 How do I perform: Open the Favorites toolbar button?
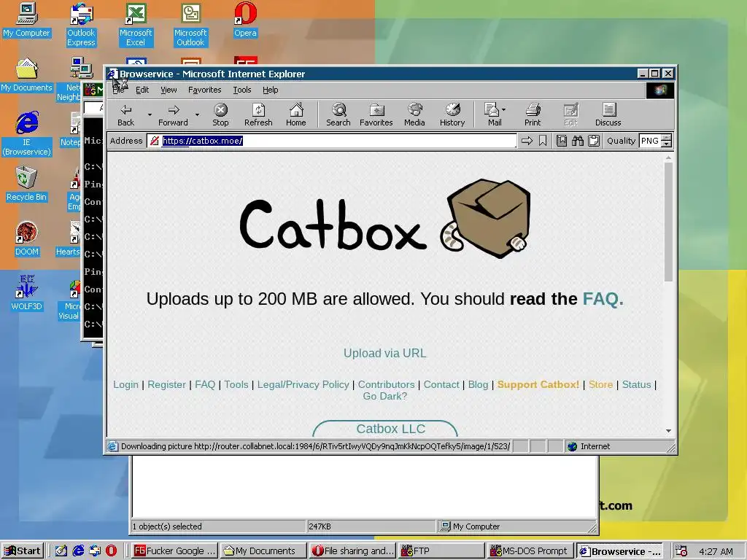[376, 115]
